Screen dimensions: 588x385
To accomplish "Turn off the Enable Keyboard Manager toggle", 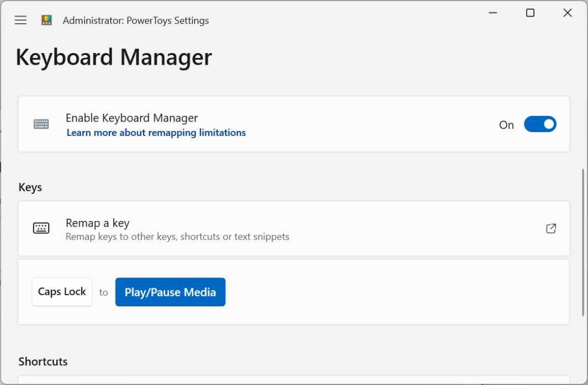I will (539, 124).
